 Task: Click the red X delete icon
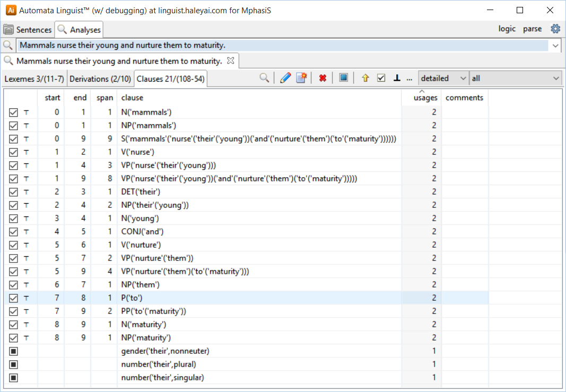(323, 78)
